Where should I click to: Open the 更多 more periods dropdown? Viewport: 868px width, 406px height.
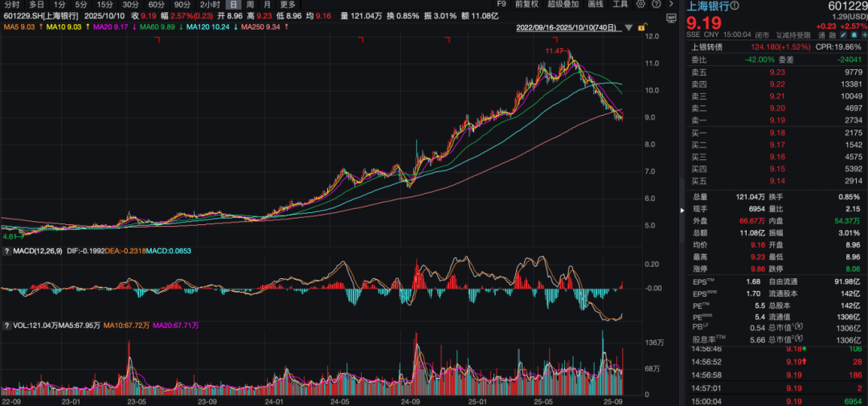tap(287, 5)
